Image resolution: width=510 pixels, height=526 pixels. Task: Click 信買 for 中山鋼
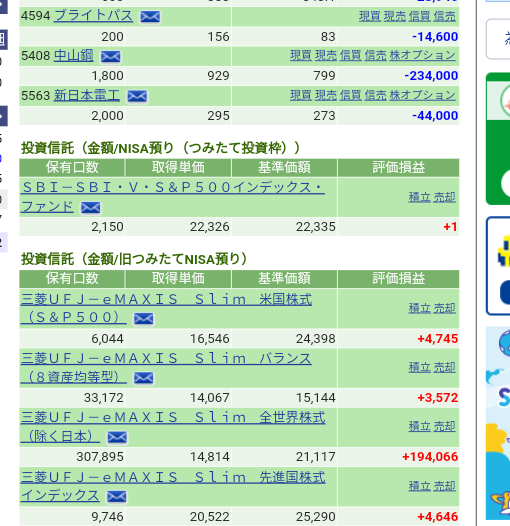[x=351, y=55]
